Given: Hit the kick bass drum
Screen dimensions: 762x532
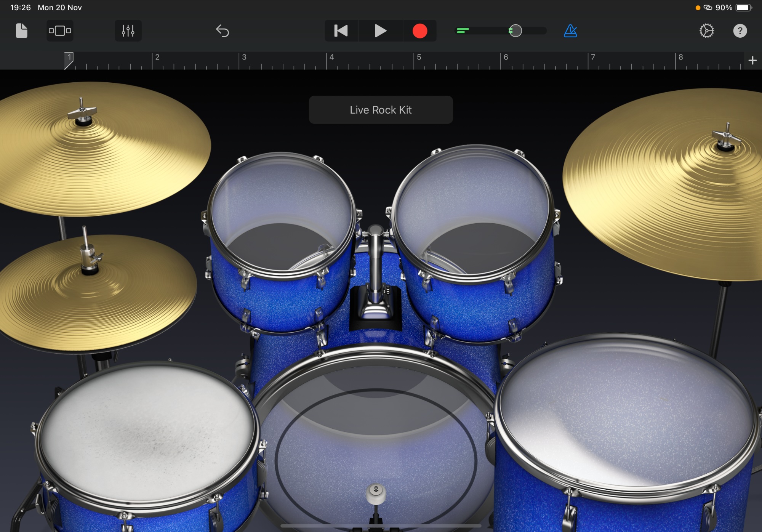Looking at the screenshot, I should [x=375, y=438].
